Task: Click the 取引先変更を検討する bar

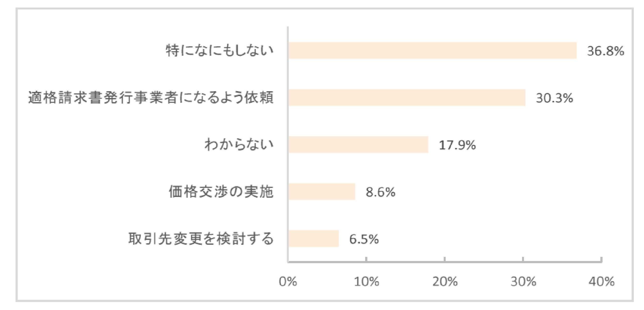Action: 314,238
